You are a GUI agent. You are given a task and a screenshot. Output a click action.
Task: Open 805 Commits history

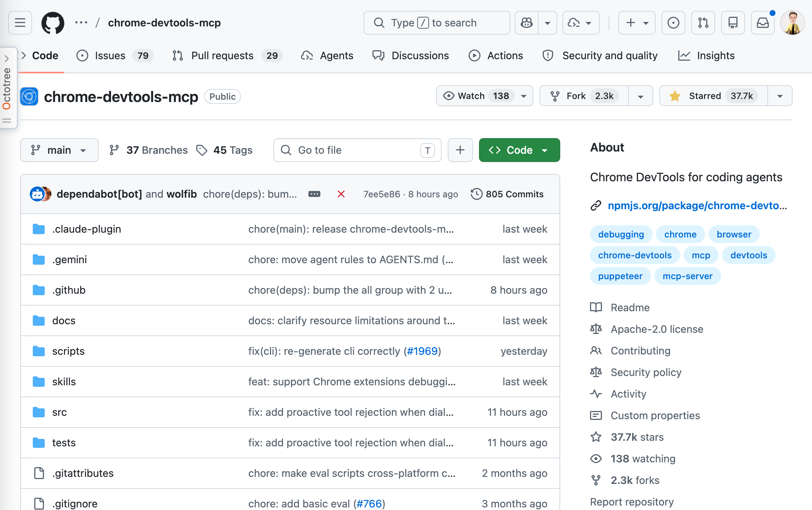[507, 194]
